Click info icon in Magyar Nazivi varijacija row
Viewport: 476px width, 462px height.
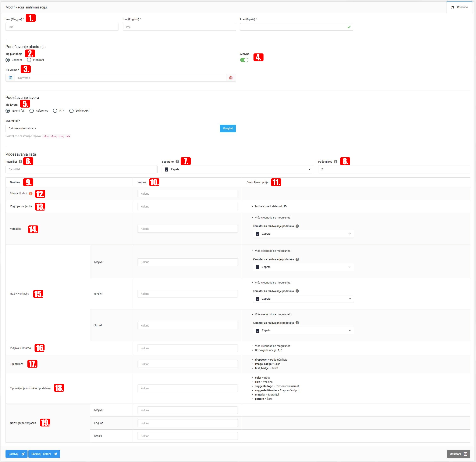pyautogui.click(x=297, y=259)
